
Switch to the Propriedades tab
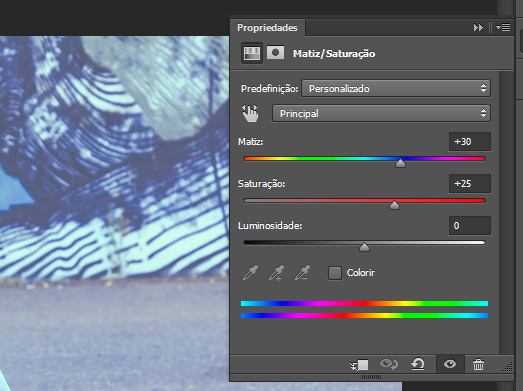(x=267, y=28)
